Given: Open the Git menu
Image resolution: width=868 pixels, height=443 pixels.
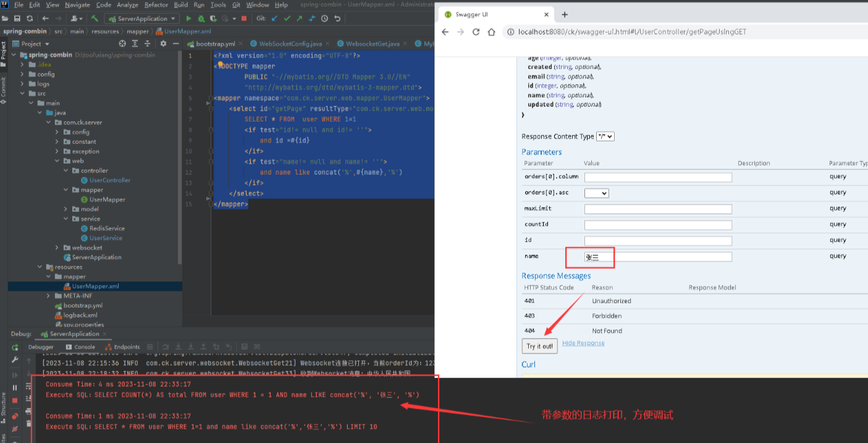Looking at the screenshot, I should [x=236, y=5].
